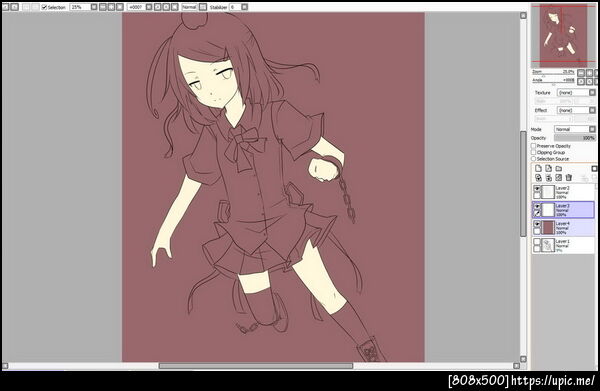The image size is (600, 391).
Task: Click the undo arrow in the top toolbar
Action: [5, 7]
